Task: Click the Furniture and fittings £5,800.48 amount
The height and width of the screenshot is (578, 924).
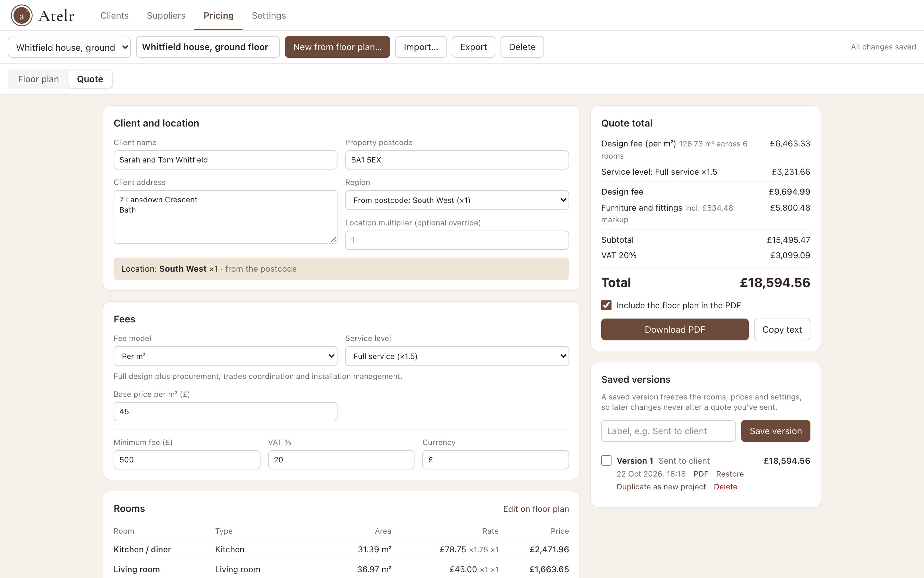Action: coord(790,208)
